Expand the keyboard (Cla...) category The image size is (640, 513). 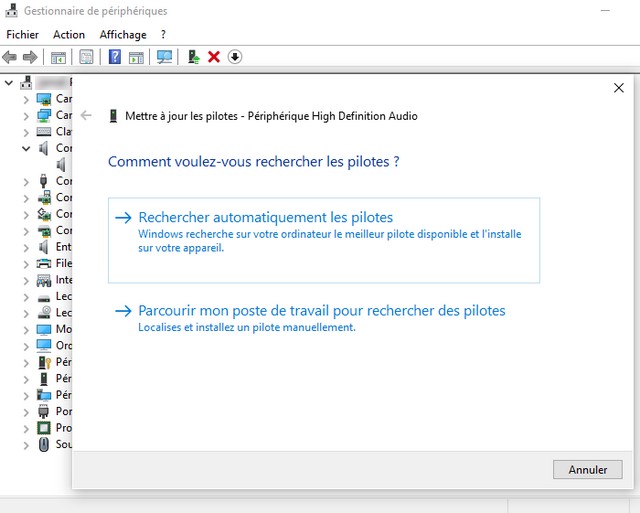click(x=27, y=131)
